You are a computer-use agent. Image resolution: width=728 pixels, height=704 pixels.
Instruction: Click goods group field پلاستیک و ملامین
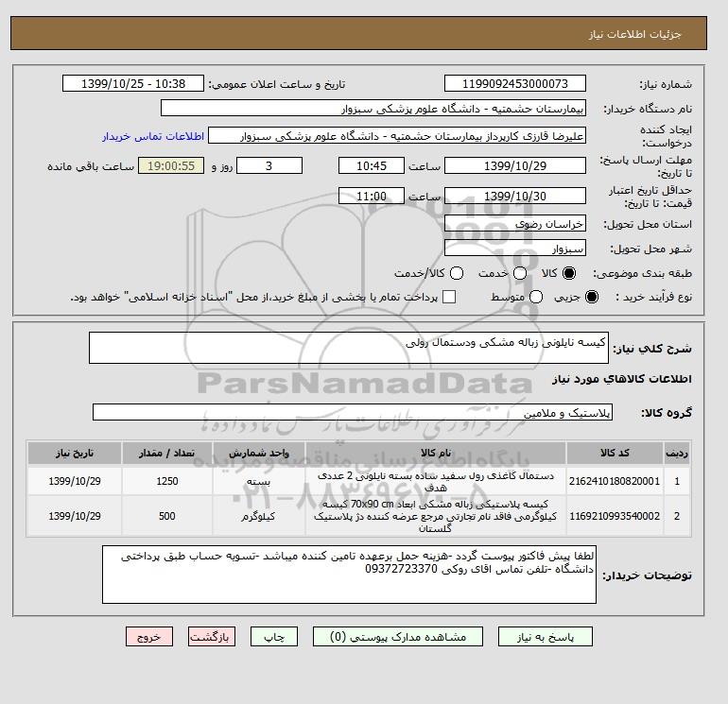pos(353,412)
